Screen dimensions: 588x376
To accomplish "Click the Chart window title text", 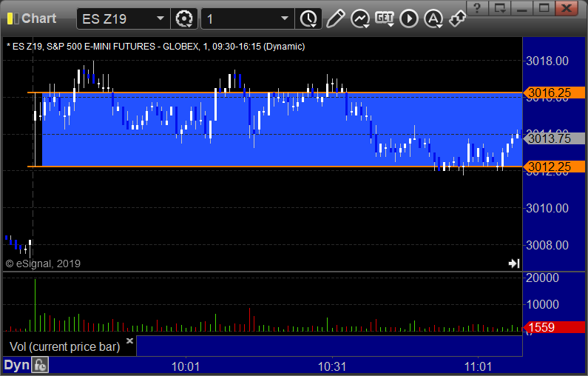I will coord(38,19).
